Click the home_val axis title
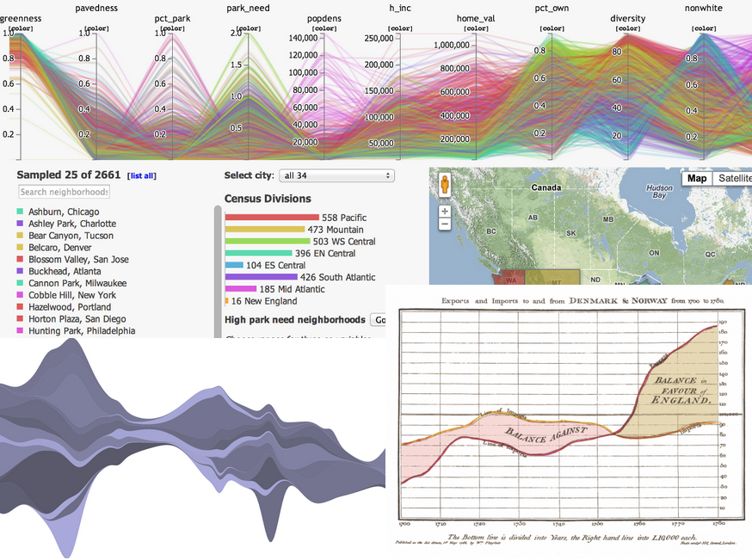The height and width of the screenshot is (560, 752). 476,18
